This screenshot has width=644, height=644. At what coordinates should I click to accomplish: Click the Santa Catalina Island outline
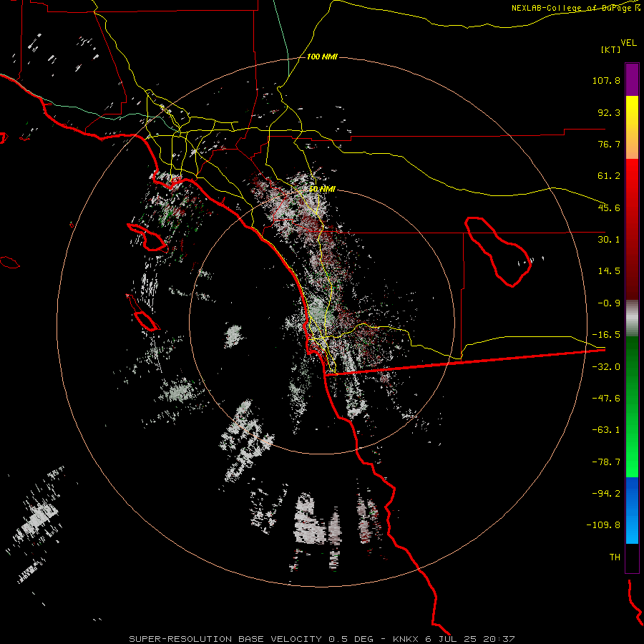(147, 238)
